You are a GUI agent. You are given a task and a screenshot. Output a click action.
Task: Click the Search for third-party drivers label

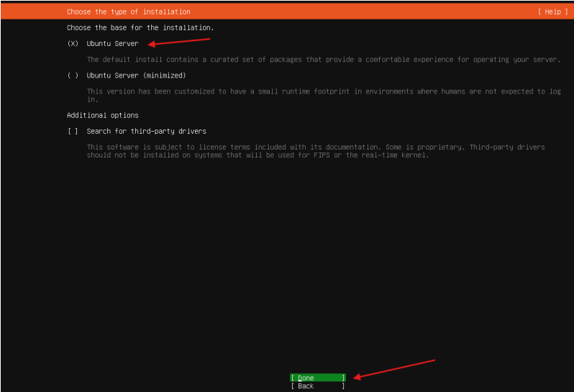pos(146,132)
